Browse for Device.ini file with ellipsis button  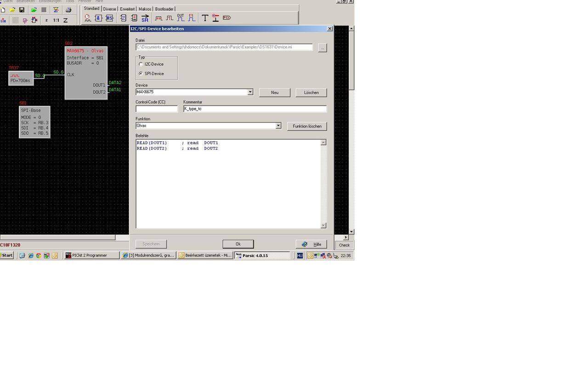pyautogui.click(x=322, y=48)
